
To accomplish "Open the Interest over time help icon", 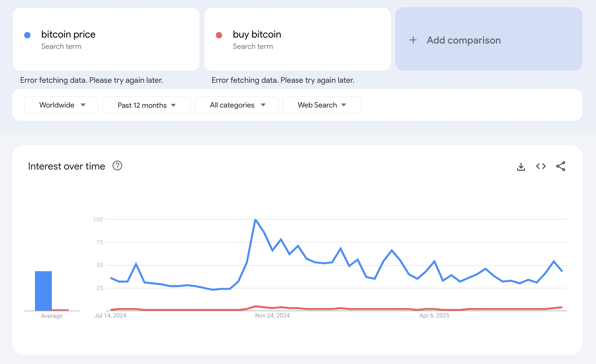I will pyautogui.click(x=117, y=166).
